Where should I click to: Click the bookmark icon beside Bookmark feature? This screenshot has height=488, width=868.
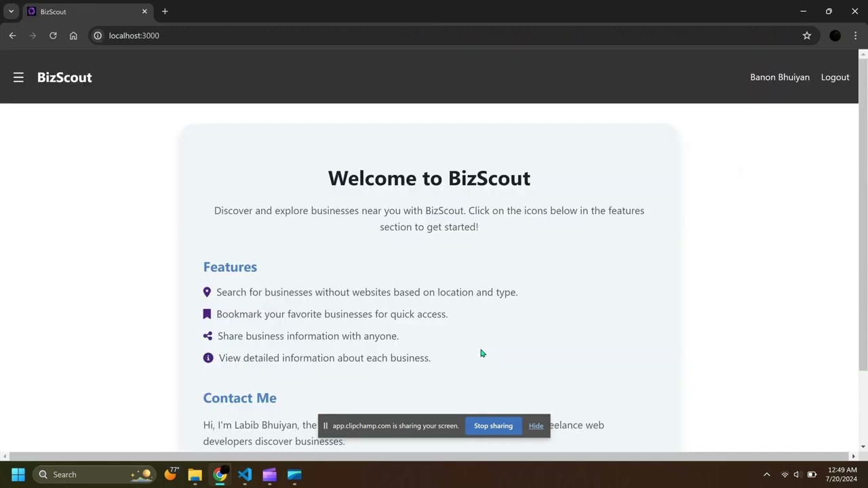(x=207, y=314)
